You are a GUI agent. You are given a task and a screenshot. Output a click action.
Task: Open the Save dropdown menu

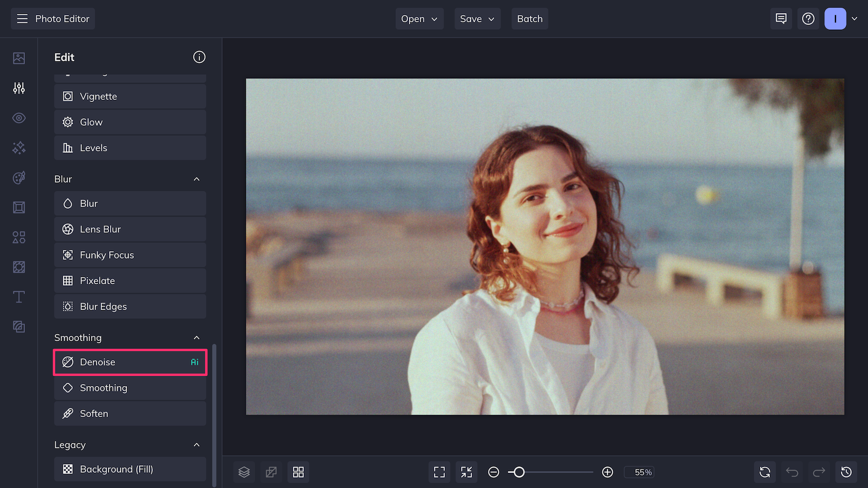click(x=477, y=18)
